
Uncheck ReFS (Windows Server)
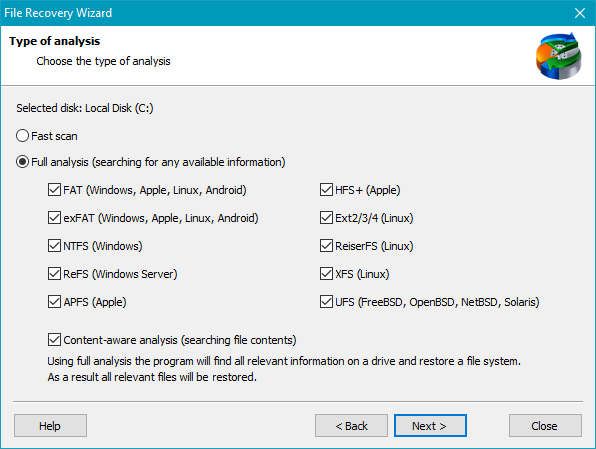pyautogui.click(x=54, y=274)
